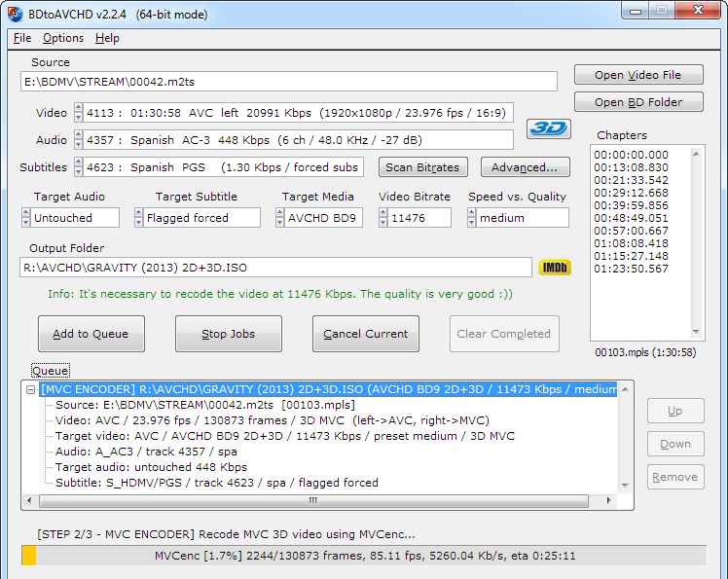Viewport: 728px width, 579px height.
Task: Click the queue horizontal scrollbar thumb
Action: 313,500
